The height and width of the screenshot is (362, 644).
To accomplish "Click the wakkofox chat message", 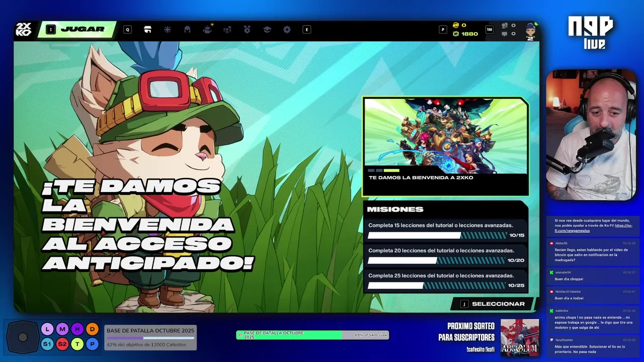I will coord(593,319).
